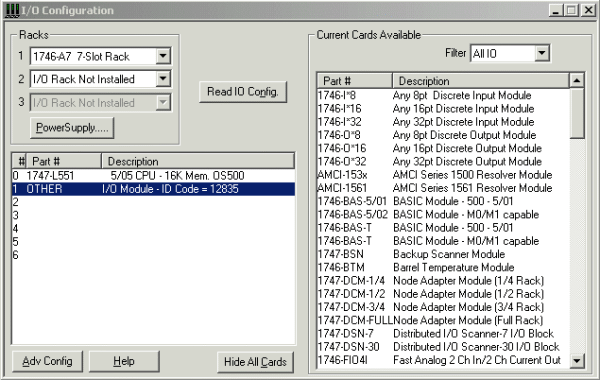600x380 pixels.
Task: Select the OTHER I/O Module row
Action: pyautogui.click(x=153, y=189)
